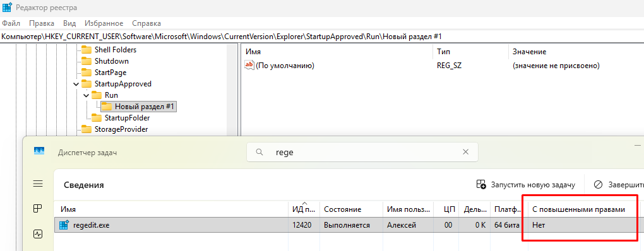Viewport: 644px width, 251px height.
Task: Click the StartupFolder folder icon
Action: (x=97, y=118)
